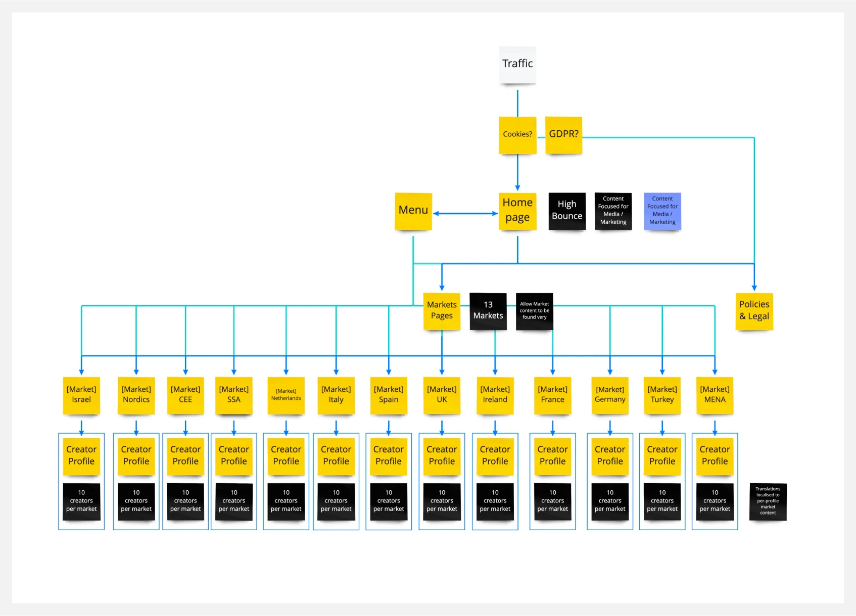Click the Policies & Legal sticky note
This screenshot has width=856, height=616.
tap(754, 312)
